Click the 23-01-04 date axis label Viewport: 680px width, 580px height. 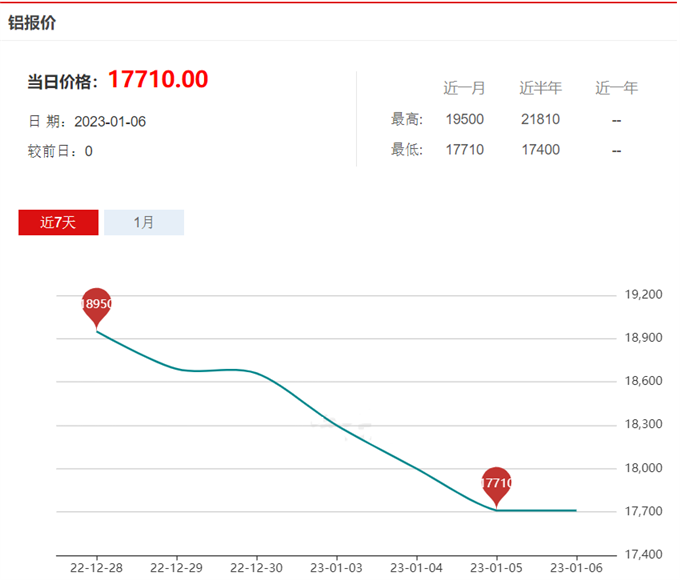[416, 567]
